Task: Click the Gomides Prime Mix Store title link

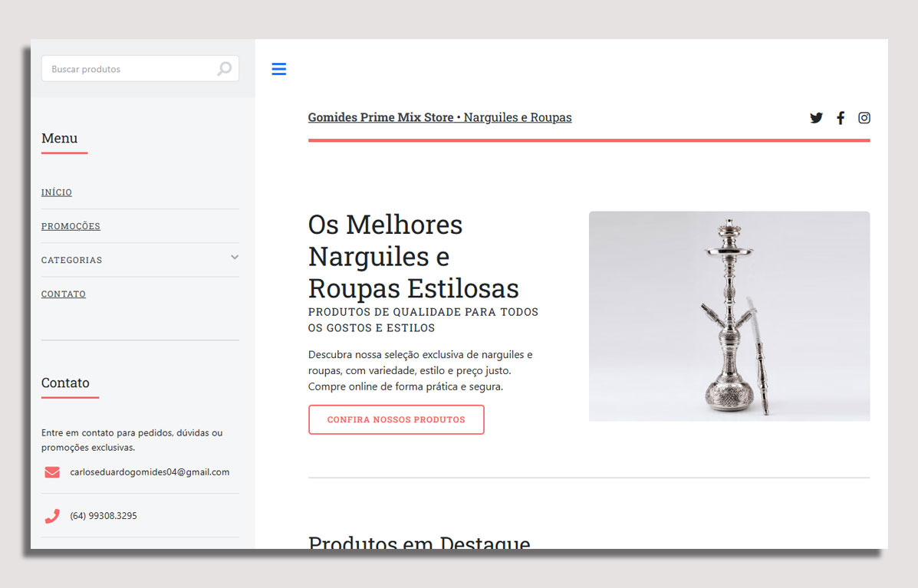Action: click(439, 117)
